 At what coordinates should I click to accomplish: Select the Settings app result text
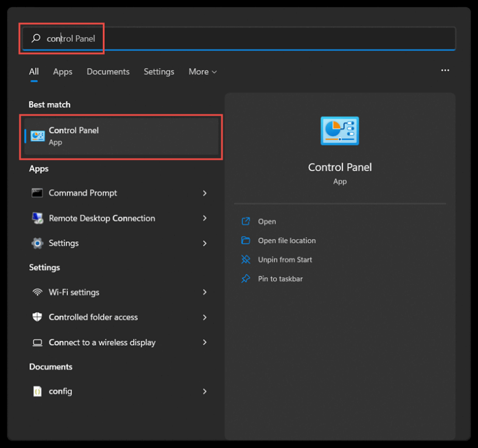tap(64, 243)
